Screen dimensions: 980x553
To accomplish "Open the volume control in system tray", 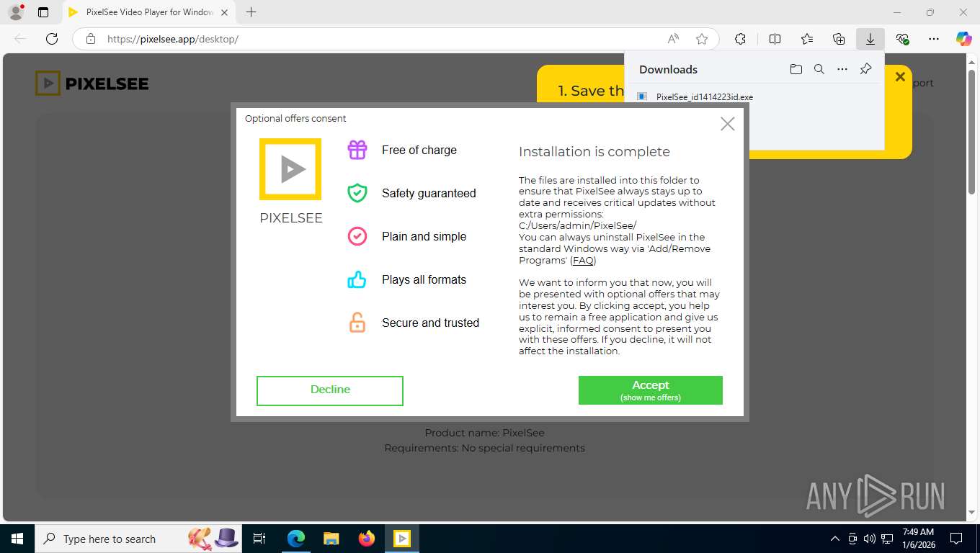I will (x=870, y=539).
